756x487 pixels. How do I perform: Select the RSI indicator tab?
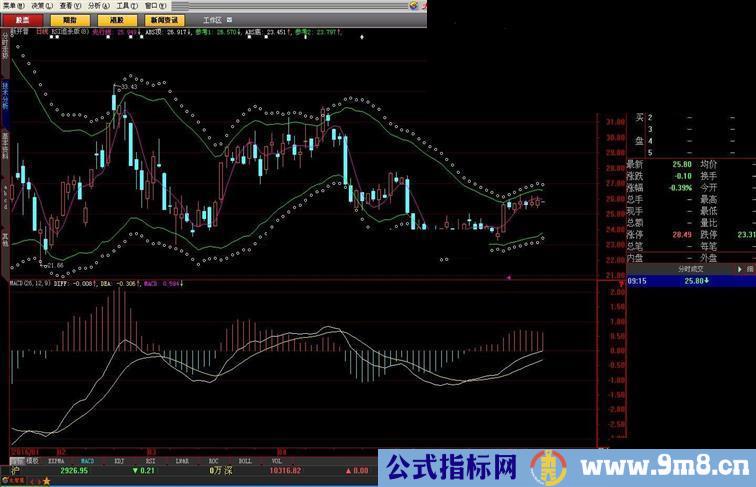(151, 459)
